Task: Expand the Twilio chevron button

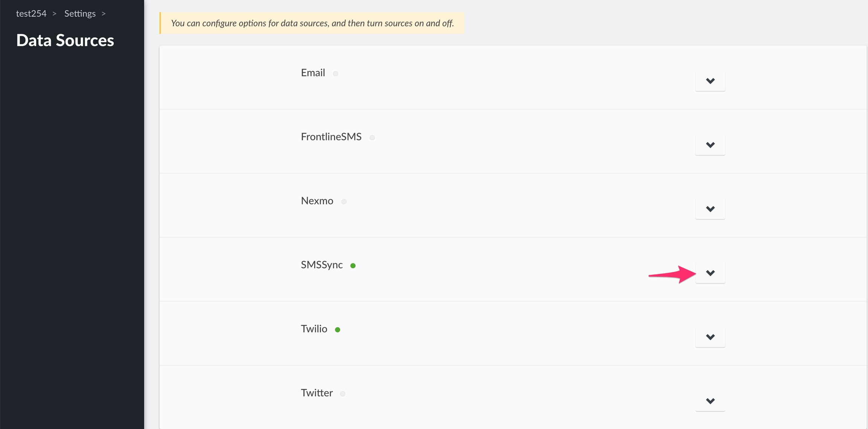Action: pos(710,337)
